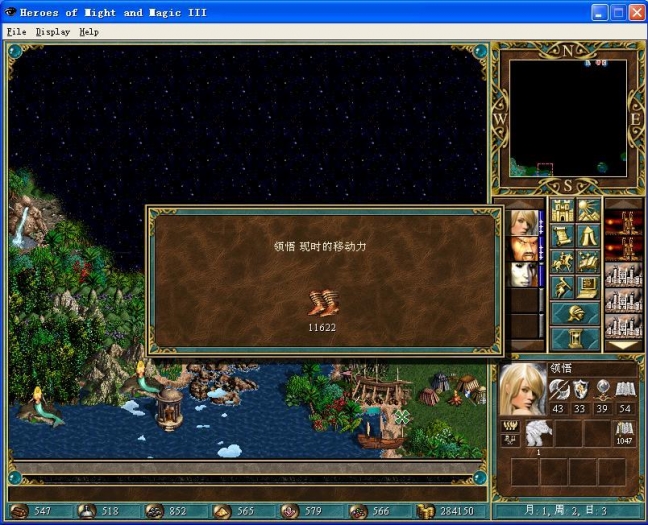
Task: Click the gems resource icon beside 566
Action: click(358, 511)
